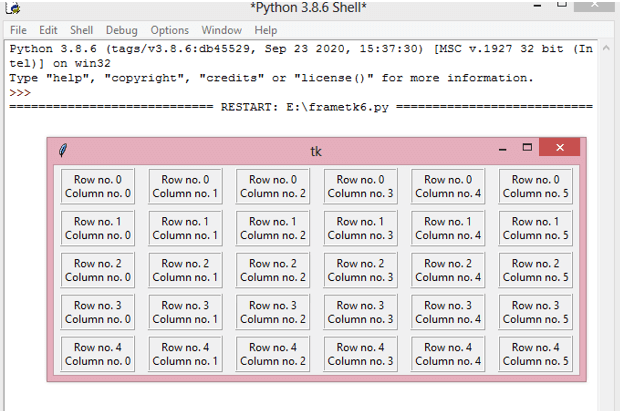Select the Row no. 1 Column no. 1 button
The height and width of the screenshot is (411, 620).
pos(185,228)
